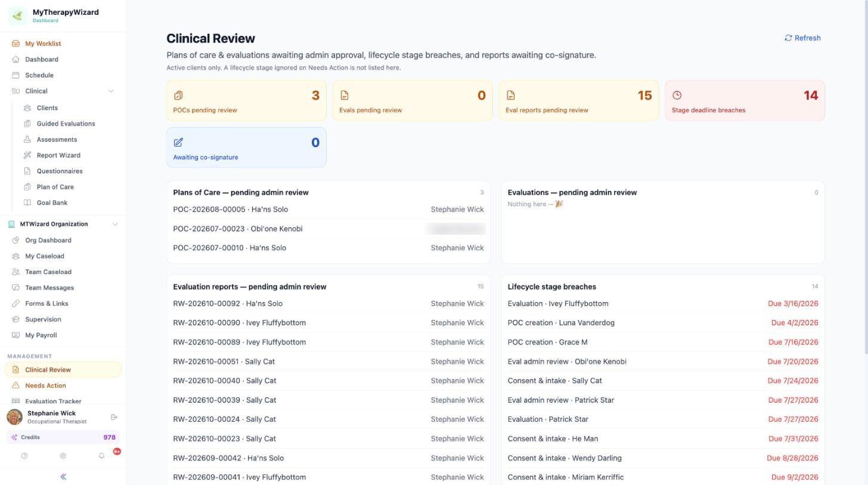Viewport: 868px width, 485px height.
Task: Click the Credits balance bar
Action: [63, 437]
